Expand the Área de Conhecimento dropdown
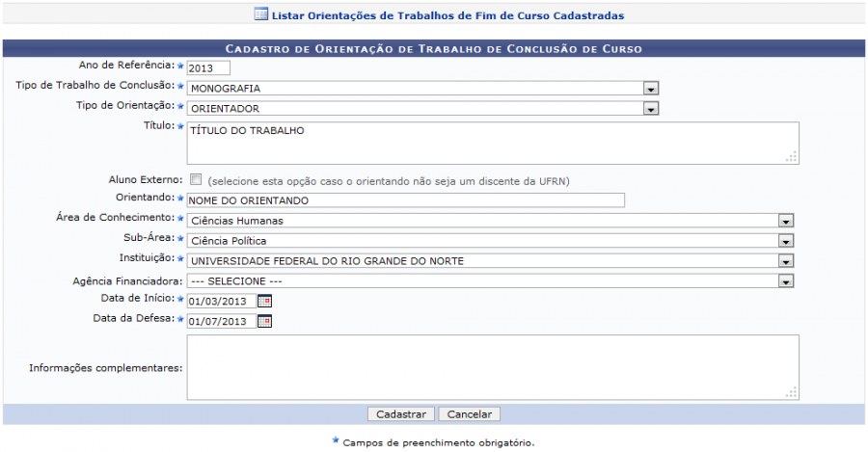Viewport: 868px width, 452px height. tap(786, 221)
